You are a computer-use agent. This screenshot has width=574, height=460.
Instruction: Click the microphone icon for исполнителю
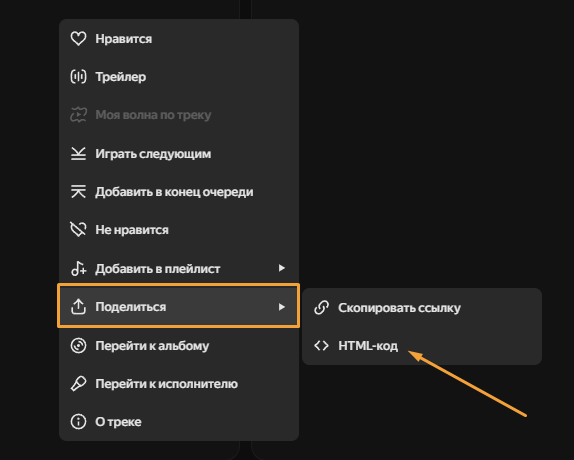78,384
